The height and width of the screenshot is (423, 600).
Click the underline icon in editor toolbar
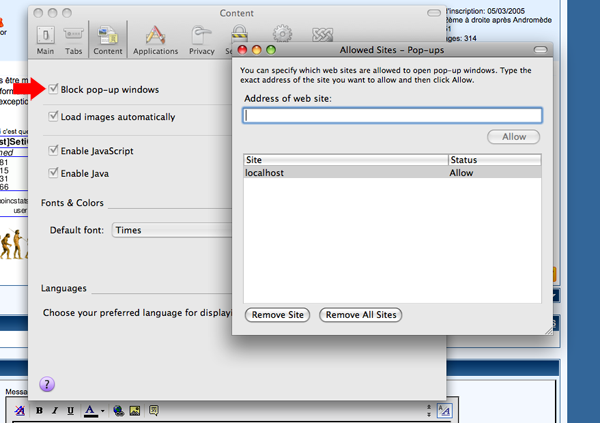point(70,410)
